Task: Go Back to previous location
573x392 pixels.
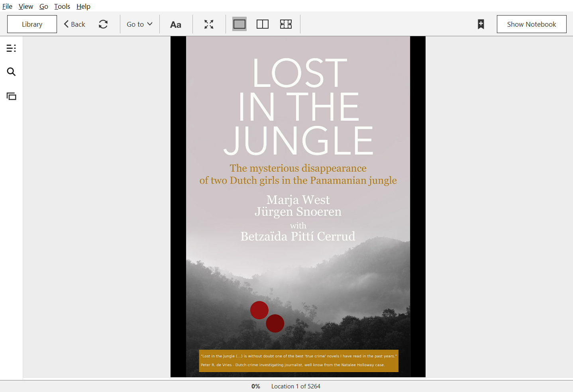Action: click(x=75, y=24)
